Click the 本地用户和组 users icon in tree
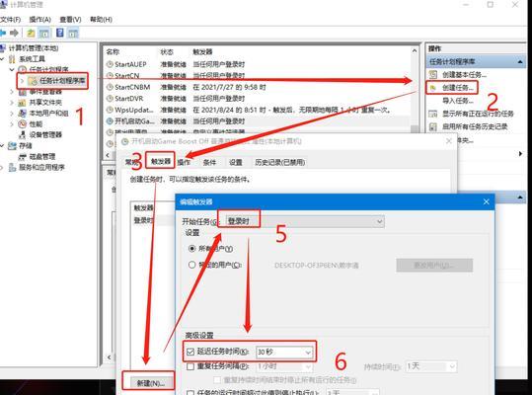532x395 pixels. coord(22,113)
